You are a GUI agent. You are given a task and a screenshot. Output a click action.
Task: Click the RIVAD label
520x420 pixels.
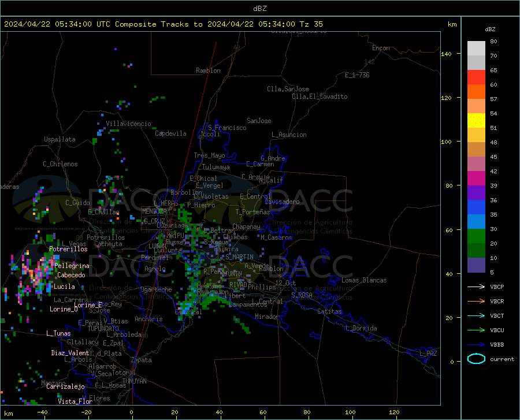click(x=238, y=285)
